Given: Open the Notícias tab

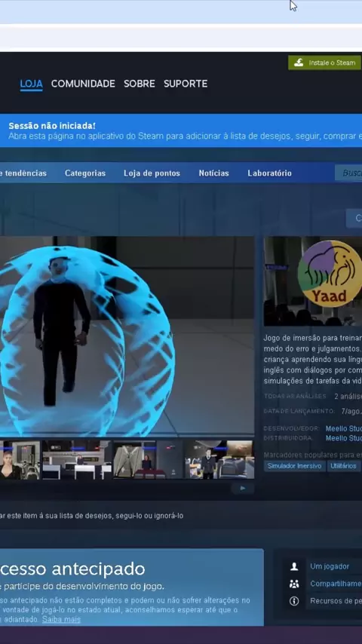Looking at the screenshot, I should coord(213,173).
